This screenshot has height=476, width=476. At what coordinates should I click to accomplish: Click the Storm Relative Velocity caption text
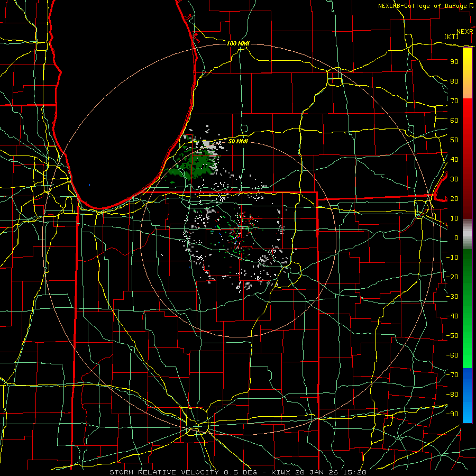coord(238,472)
